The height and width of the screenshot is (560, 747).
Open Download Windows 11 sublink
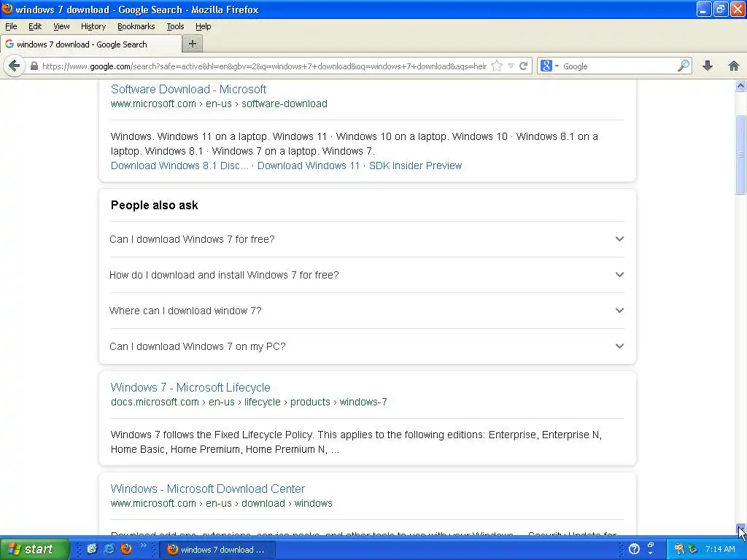(309, 166)
